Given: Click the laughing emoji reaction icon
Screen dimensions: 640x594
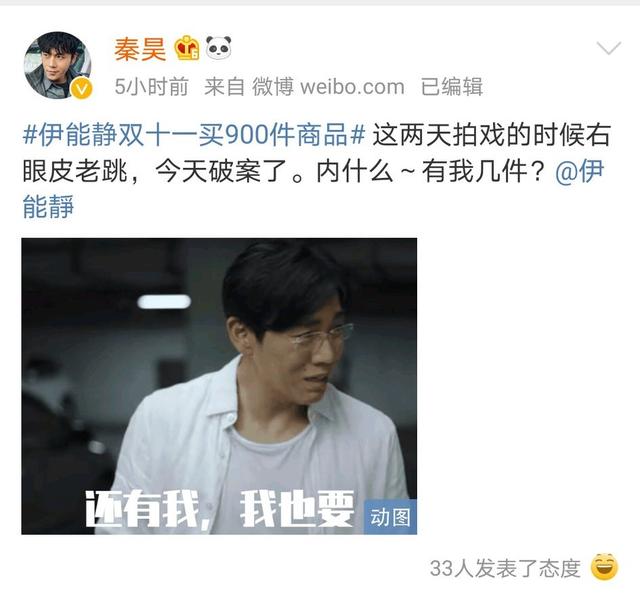Looking at the screenshot, I should [604, 567].
